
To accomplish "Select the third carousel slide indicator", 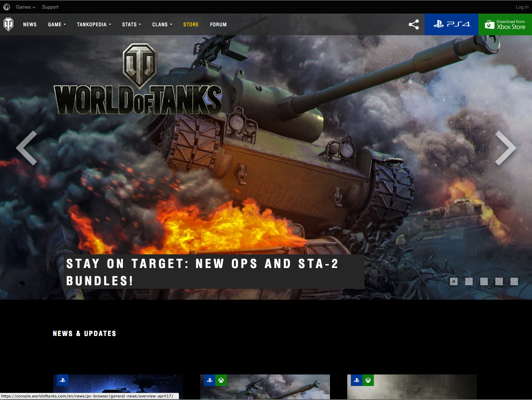I will pyautogui.click(x=484, y=281).
